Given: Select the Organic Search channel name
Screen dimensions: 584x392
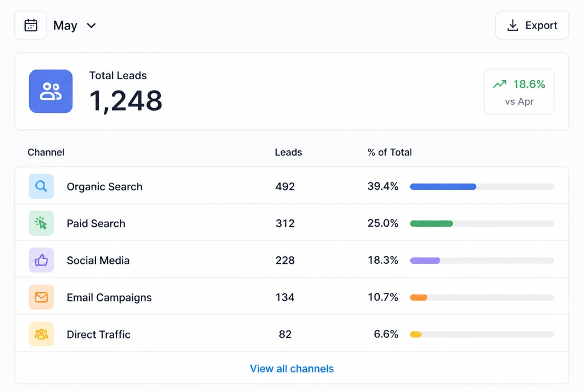Looking at the screenshot, I should coord(105,186).
